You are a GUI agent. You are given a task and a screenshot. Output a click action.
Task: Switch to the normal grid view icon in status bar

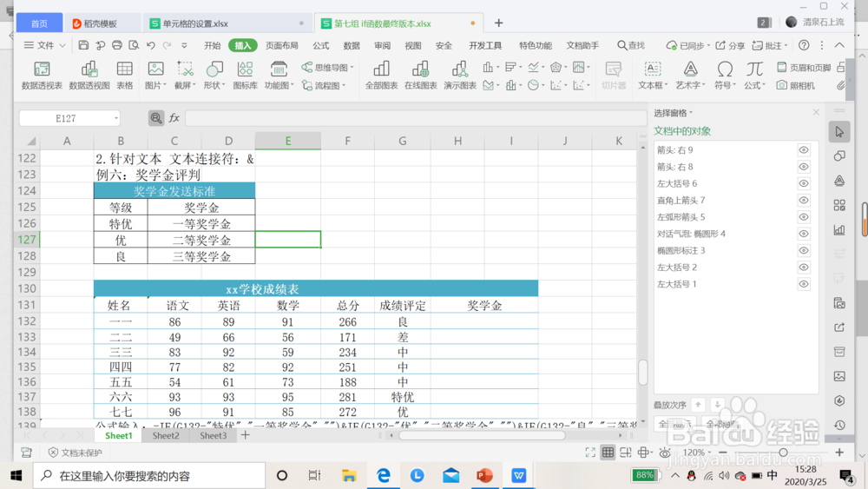[608, 453]
